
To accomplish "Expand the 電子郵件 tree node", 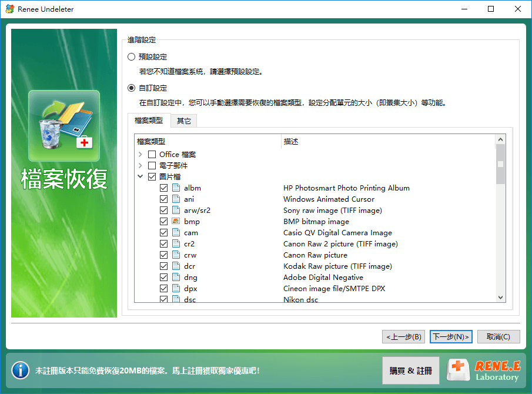I will (x=140, y=166).
